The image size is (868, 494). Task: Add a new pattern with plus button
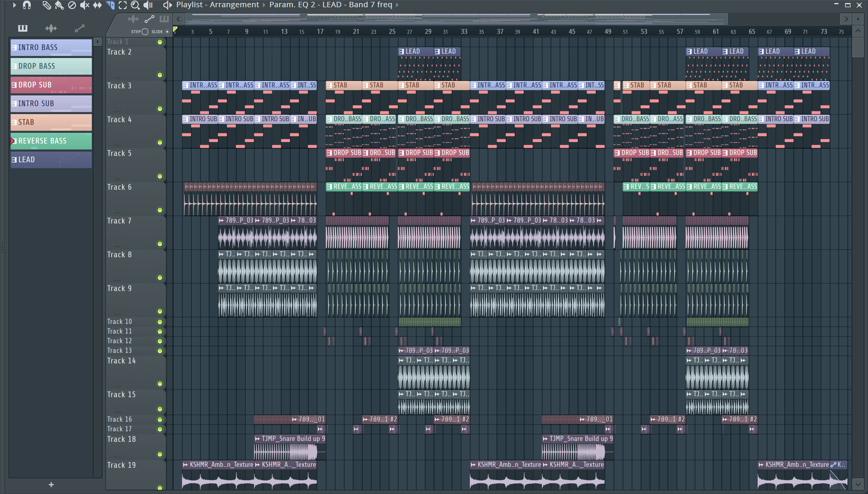tap(51, 485)
